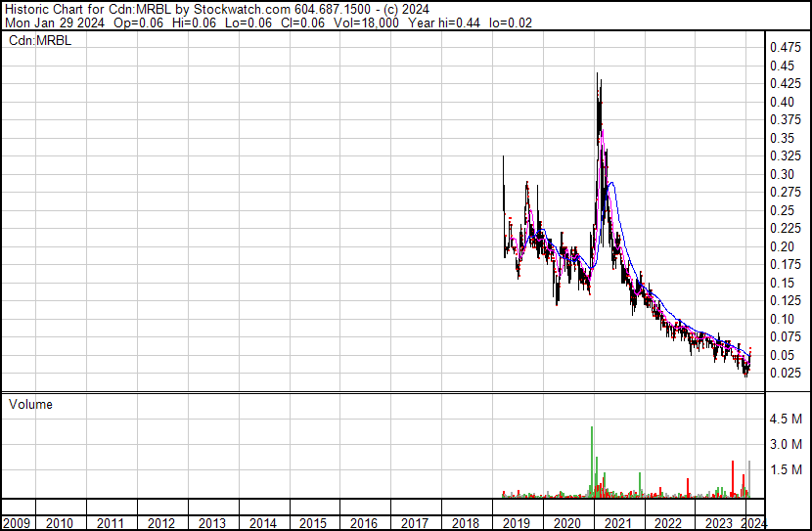The height and width of the screenshot is (531, 812).
Task: Click the 1.5 M volume axis label
Action: tap(787, 470)
